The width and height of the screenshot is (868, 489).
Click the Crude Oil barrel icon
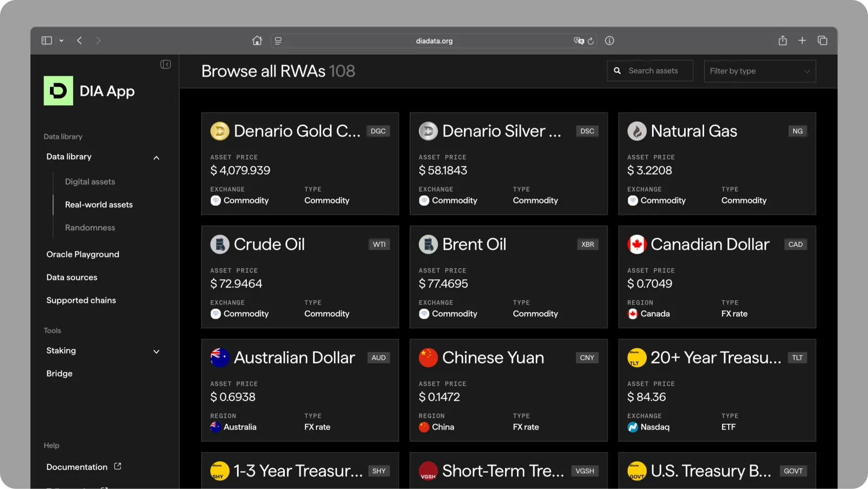220,244
